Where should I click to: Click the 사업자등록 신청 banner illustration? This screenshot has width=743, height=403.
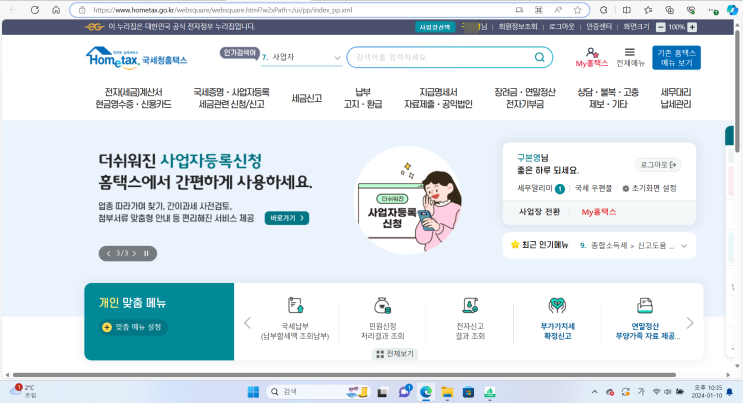point(409,200)
